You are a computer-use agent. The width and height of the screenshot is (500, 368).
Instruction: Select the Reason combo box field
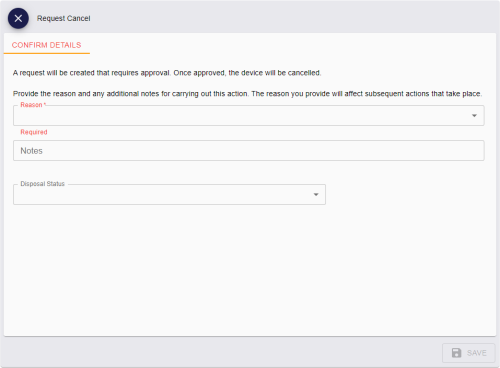[249, 116]
